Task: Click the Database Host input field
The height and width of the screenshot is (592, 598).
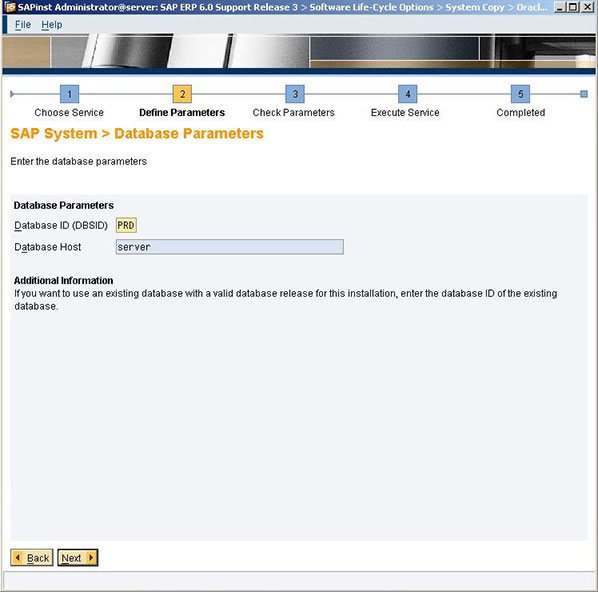Action: tap(230, 247)
